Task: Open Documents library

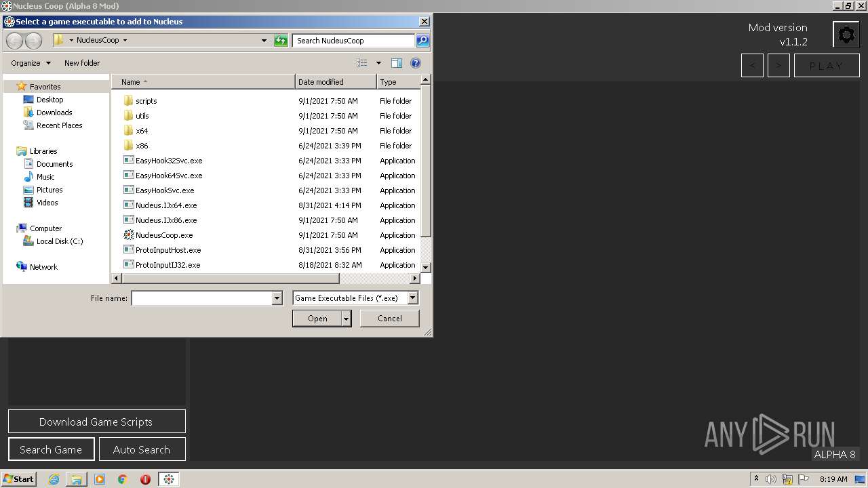Action: coord(54,164)
